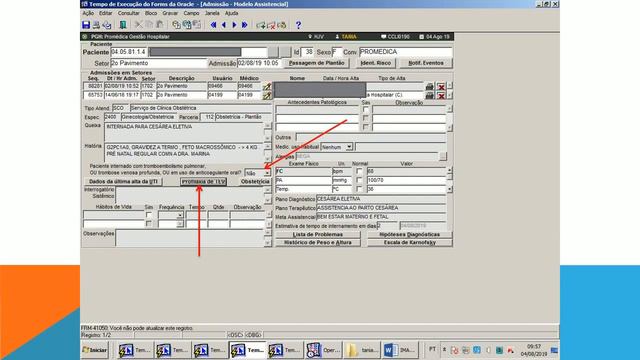Open Lista de Problemas
This screenshot has height=360, width=640.
[318, 234]
